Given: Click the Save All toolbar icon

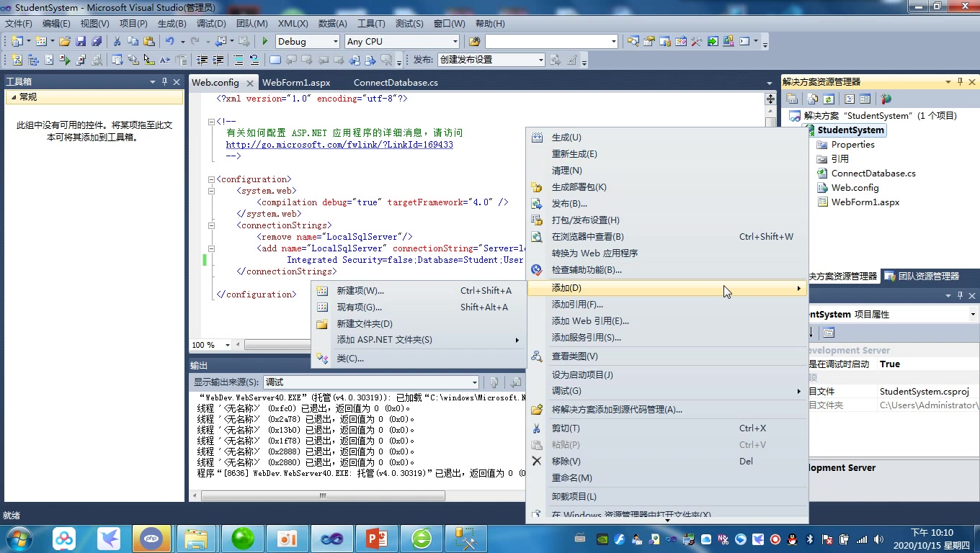Looking at the screenshot, I should pyautogui.click(x=96, y=41).
